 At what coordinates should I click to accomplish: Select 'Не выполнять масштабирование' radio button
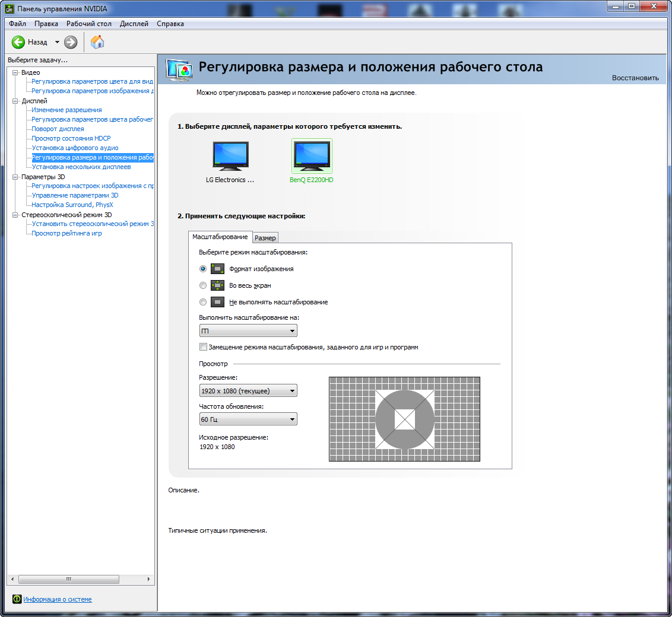tap(203, 302)
